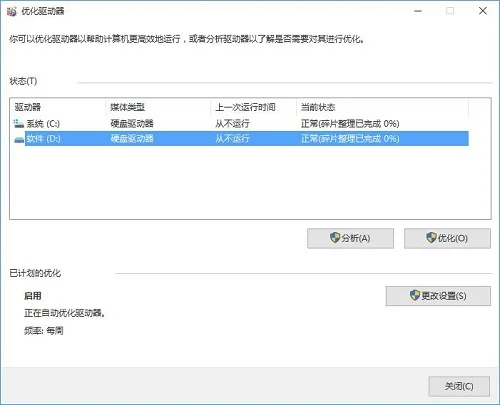This screenshot has height=405, width=500.
Task: Select the 系统 (C:) drive row
Action: click(241, 124)
